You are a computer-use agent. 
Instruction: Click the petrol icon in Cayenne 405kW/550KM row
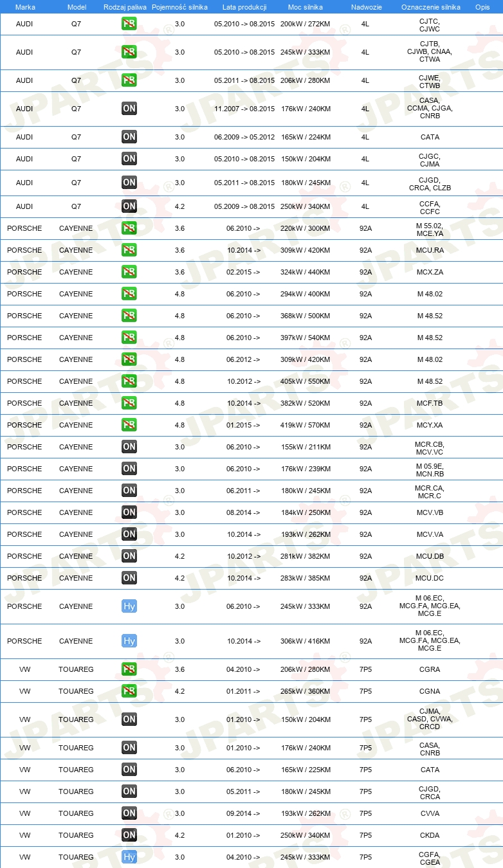pos(129,381)
